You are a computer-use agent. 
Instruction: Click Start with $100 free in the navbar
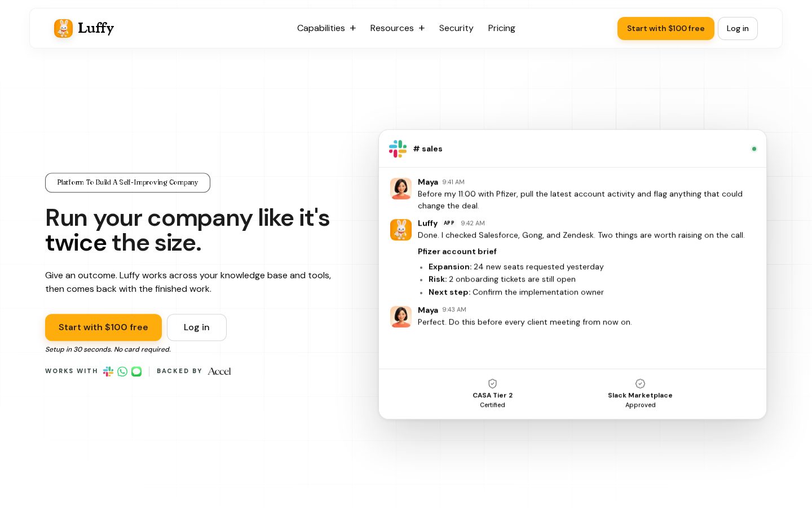coord(666,28)
